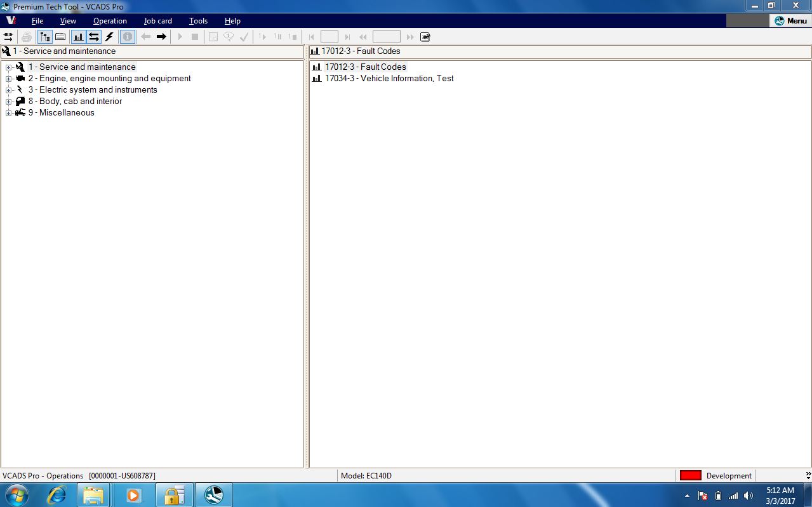Screen dimensions: 812x507
Task: Click the status bar overflow chevron
Action: click(x=808, y=475)
